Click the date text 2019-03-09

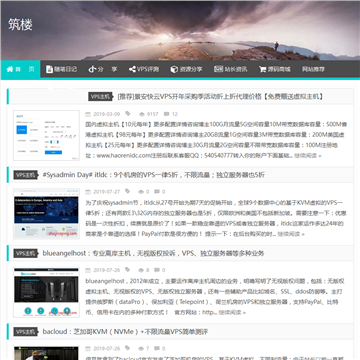(106, 114)
